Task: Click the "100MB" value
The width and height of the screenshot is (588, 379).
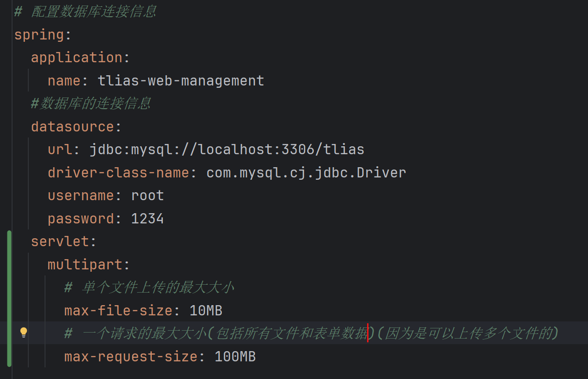Action: tap(235, 357)
